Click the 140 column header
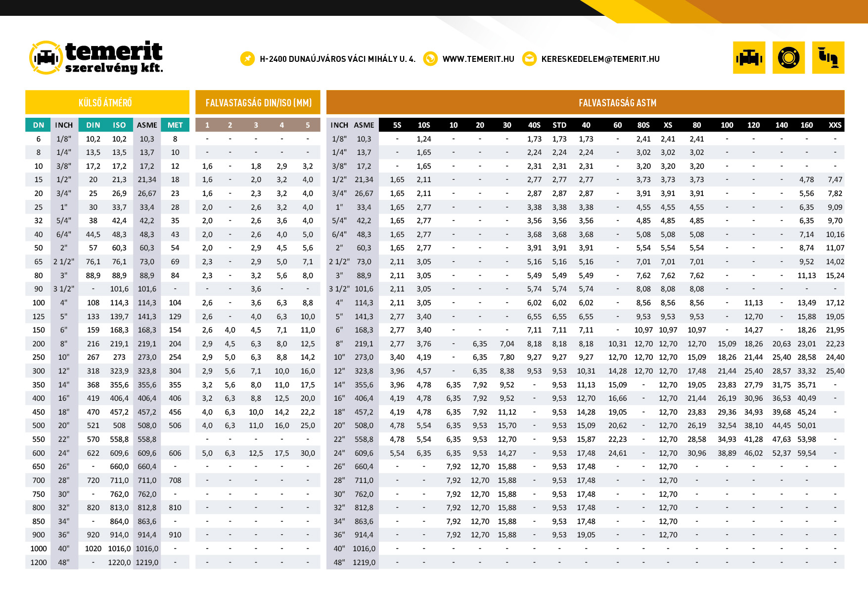The image size is (868, 614). click(781, 125)
